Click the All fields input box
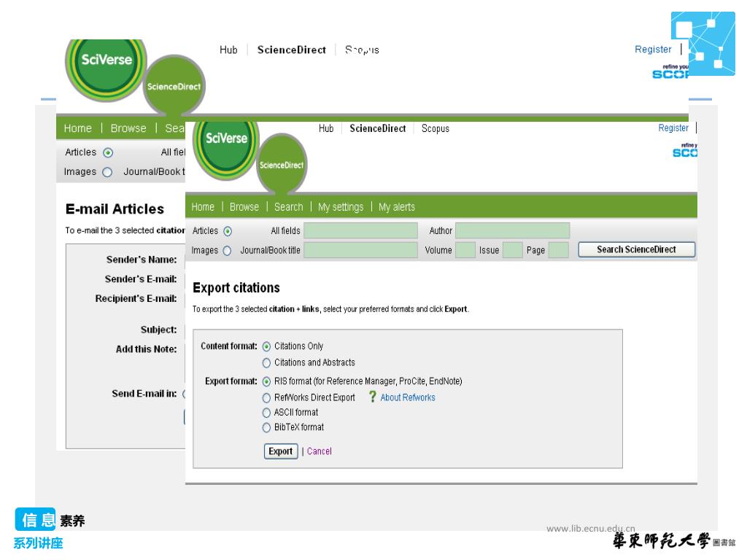747x560 pixels. tap(360, 230)
